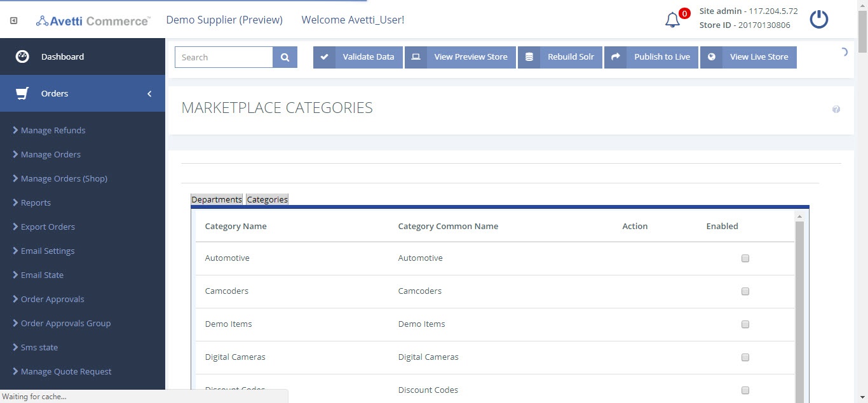Click the Category Common Name column header
The height and width of the screenshot is (403, 868).
[x=448, y=226]
